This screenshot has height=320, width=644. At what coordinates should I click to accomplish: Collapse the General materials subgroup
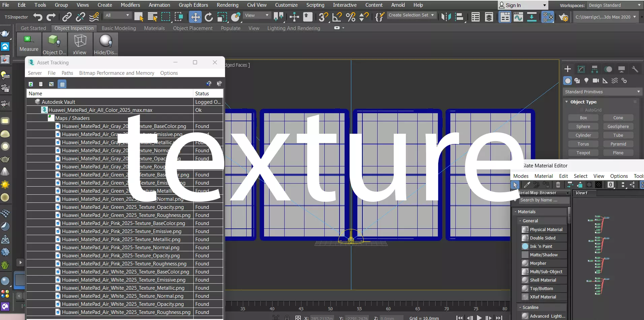coord(520,221)
